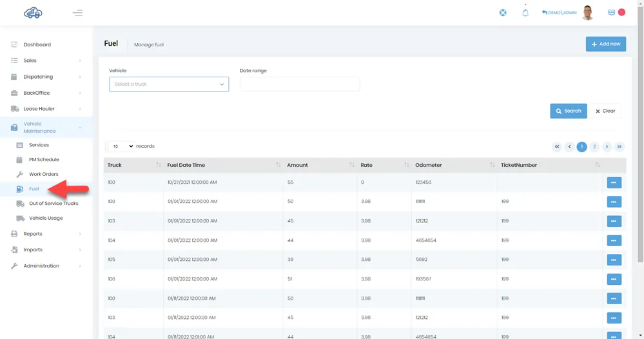Viewport: 644px width, 339px height.
Task: Collapse the Vehicle Maintenance menu
Action: point(46,127)
